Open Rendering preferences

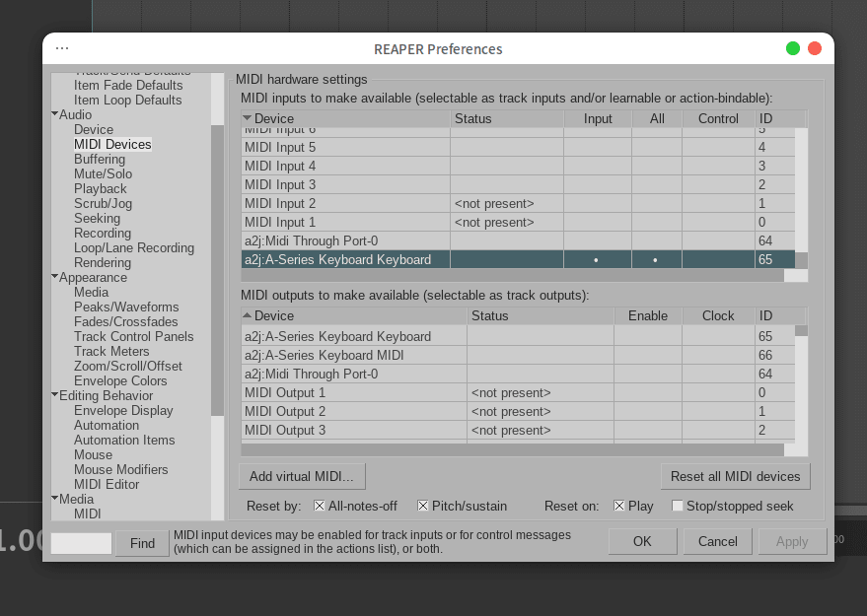coord(103,263)
